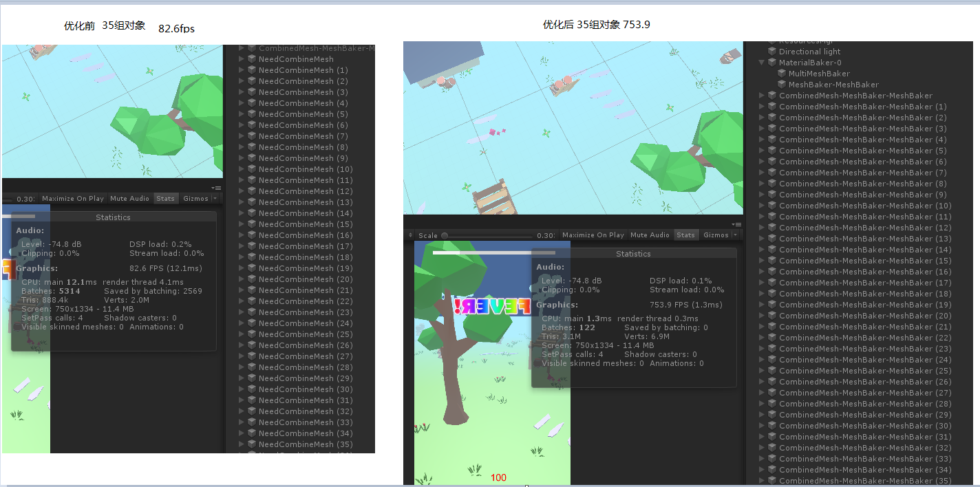Screen dimensions: 980x487
Task: Click the Batches 122 stats value
Action: [587, 327]
